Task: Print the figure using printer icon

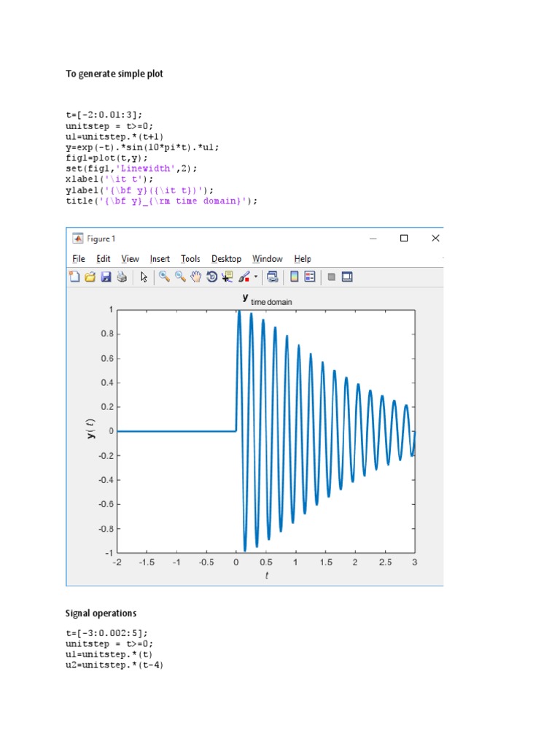Action: tap(122, 276)
